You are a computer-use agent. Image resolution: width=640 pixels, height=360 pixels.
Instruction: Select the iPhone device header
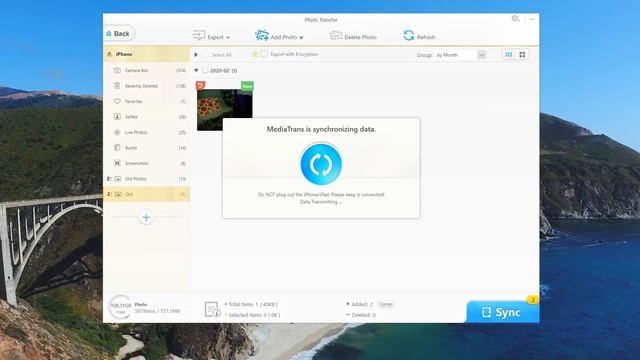coord(147,54)
